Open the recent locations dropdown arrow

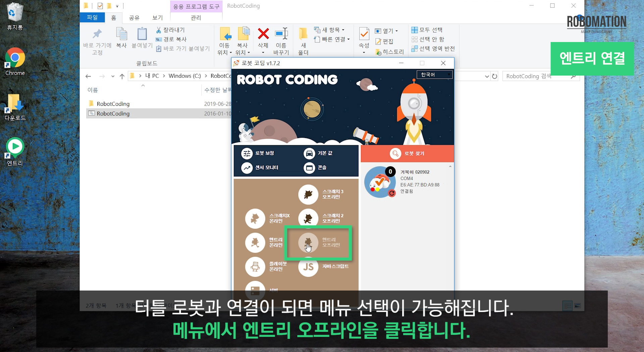[113, 76]
